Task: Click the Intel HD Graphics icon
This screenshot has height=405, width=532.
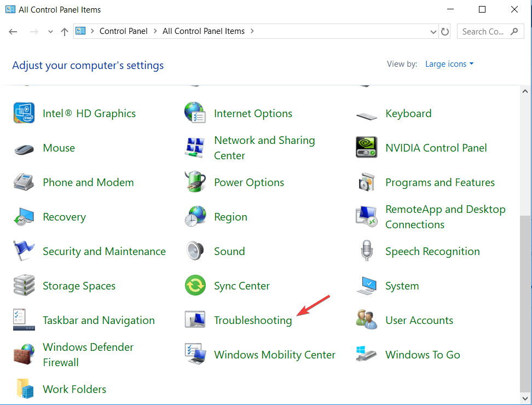Action: pos(24,113)
